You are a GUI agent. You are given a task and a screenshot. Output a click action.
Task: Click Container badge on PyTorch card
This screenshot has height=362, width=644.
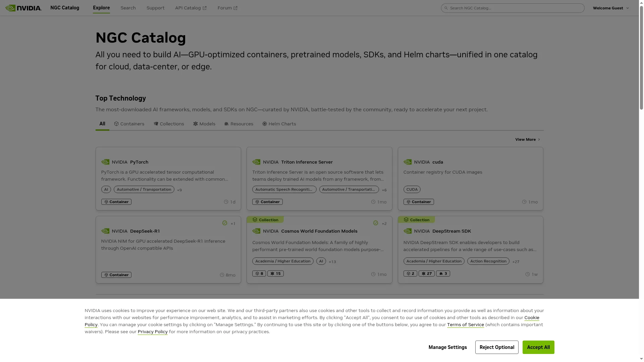click(x=116, y=202)
